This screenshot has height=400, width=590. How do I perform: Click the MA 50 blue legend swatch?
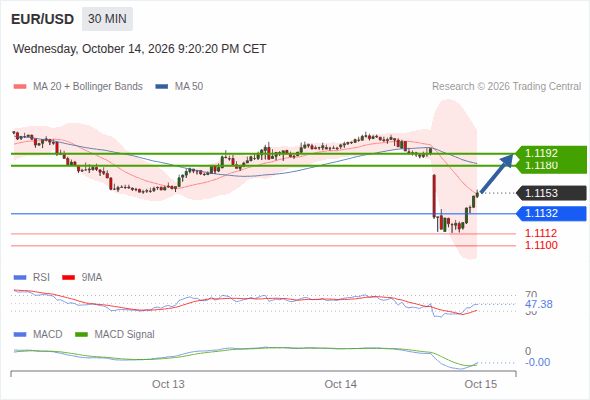[x=162, y=87]
